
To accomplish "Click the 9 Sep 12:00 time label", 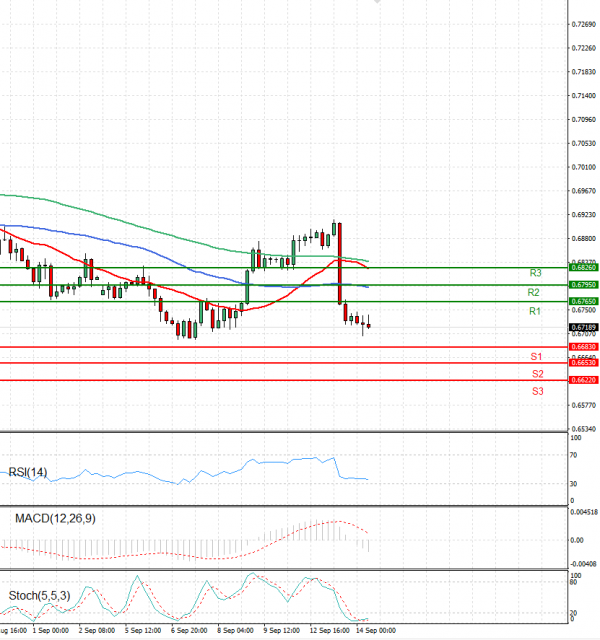I will coord(282,631).
